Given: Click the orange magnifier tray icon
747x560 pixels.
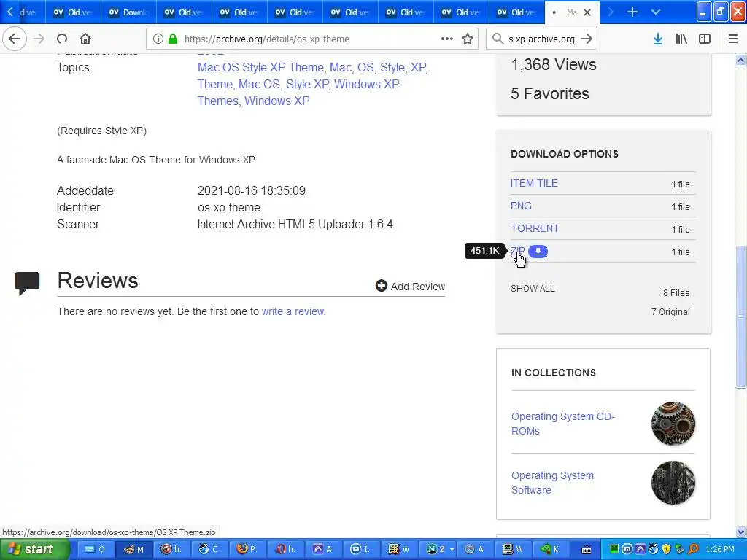Looking at the screenshot, I should click(x=693, y=549).
